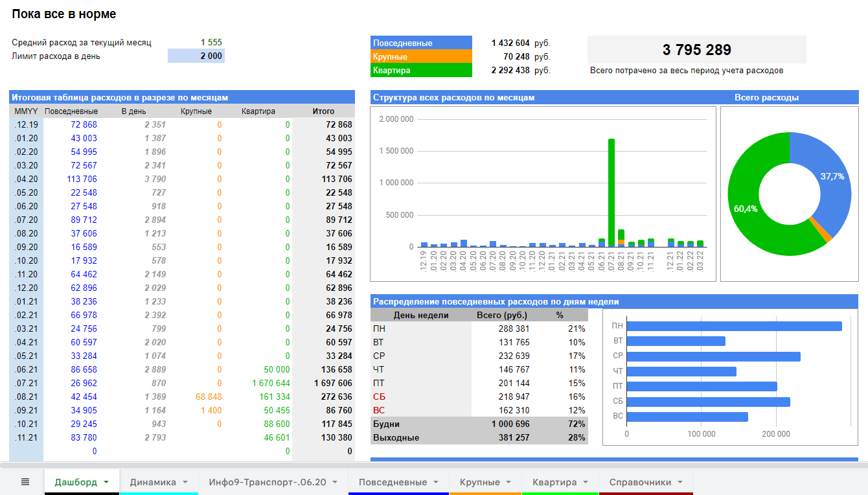Select the .11.21 total 130 380
Screen dimensions: 868x495
(336, 437)
